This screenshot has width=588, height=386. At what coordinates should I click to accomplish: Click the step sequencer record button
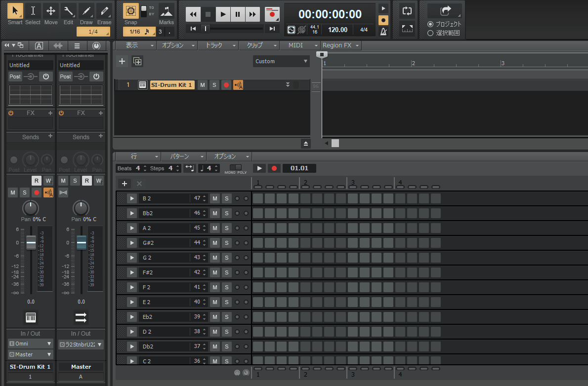pyautogui.click(x=274, y=168)
